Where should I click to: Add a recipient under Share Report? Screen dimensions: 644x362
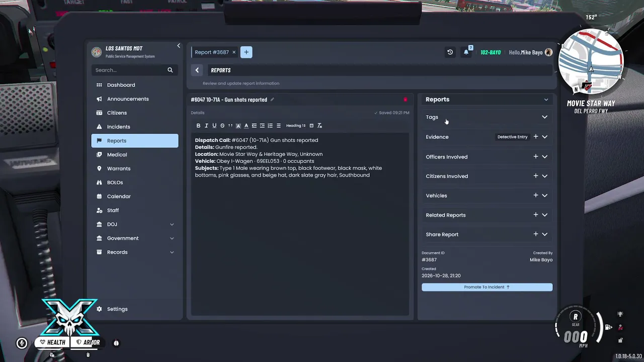pos(536,234)
